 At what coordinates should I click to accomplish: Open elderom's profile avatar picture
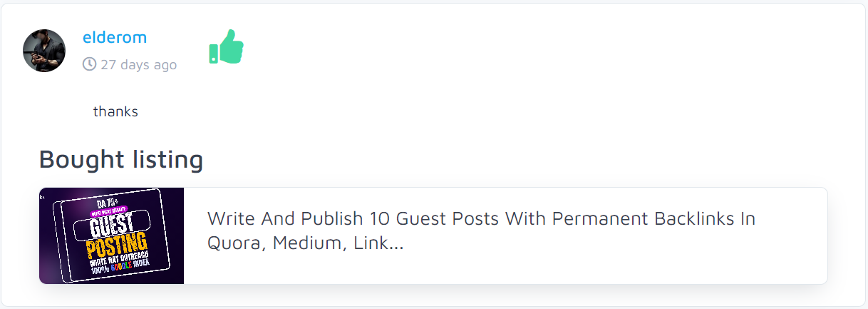[x=44, y=51]
